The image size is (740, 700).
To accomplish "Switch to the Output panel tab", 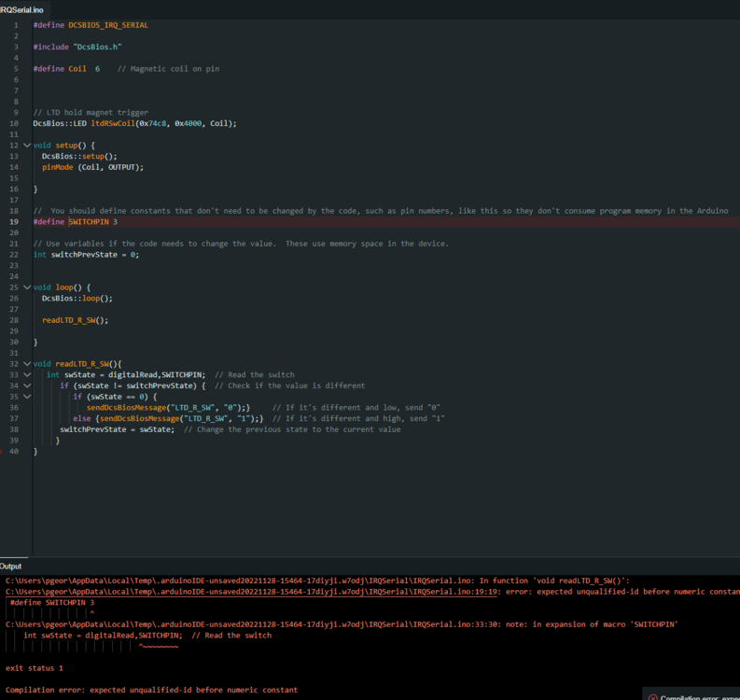I will pyautogui.click(x=11, y=567).
